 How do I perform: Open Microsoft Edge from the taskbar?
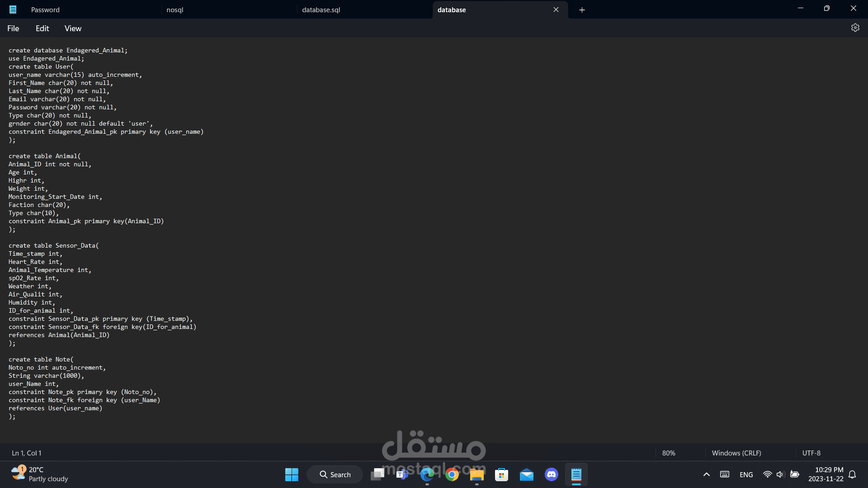[427, 474]
